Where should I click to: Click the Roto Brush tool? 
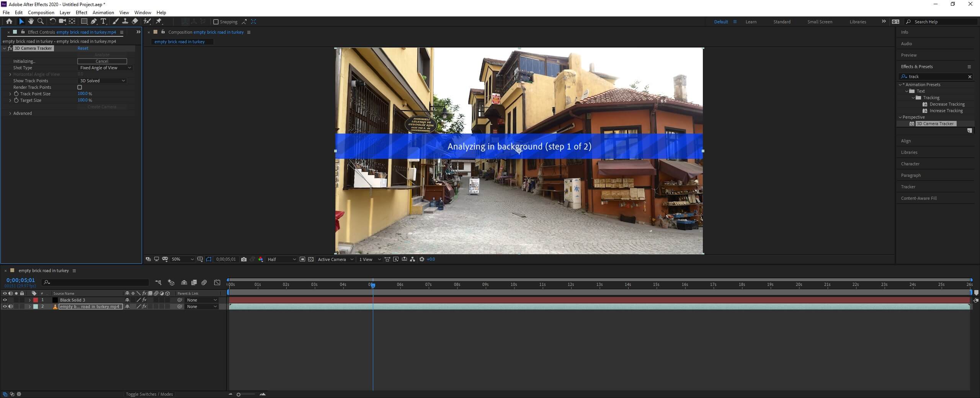pos(147,21)
